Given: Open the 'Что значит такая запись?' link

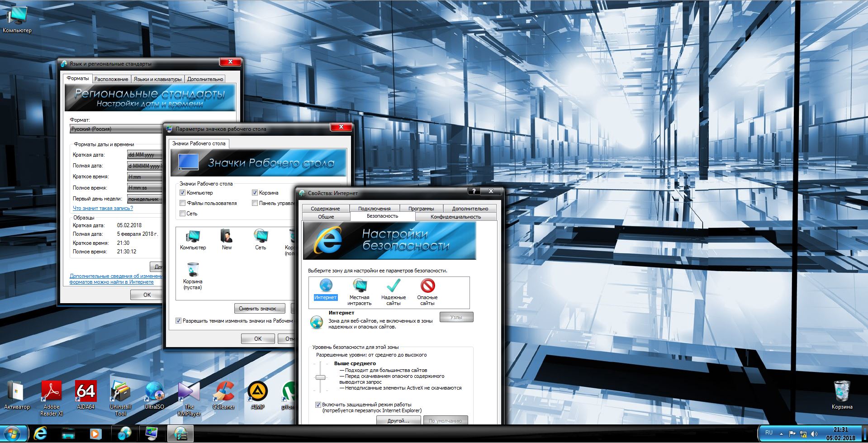Looking at the screenshot, I should pos(103,208).
